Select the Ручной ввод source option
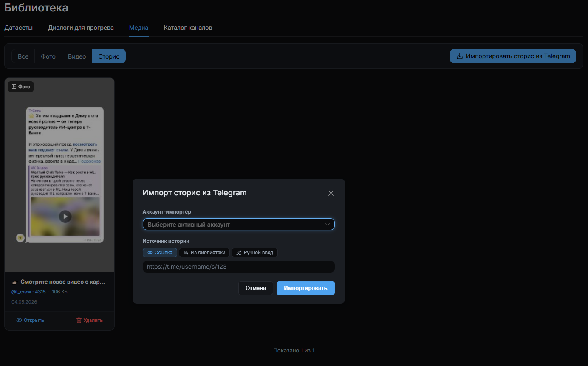 pos(254,253)
